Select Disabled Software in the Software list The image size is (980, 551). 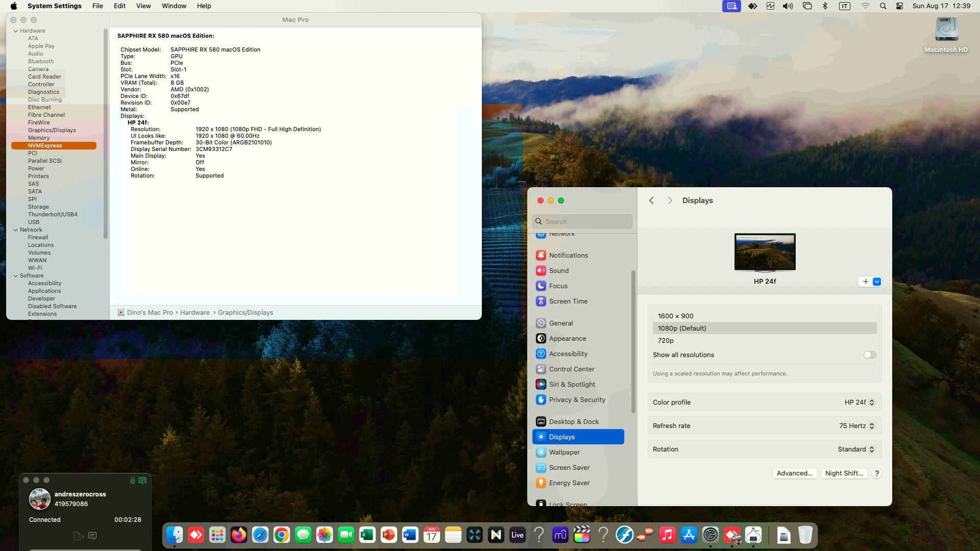click(52, 306)
